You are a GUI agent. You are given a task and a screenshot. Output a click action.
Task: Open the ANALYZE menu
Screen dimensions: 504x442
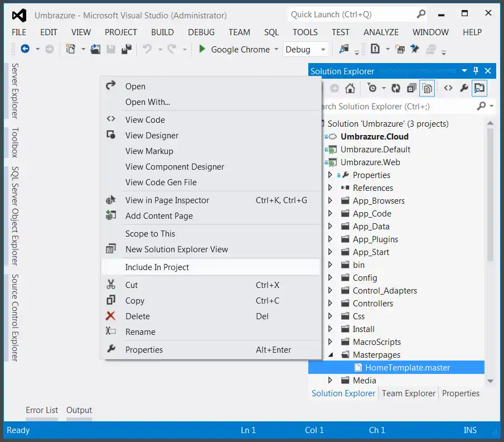point(381,32)
